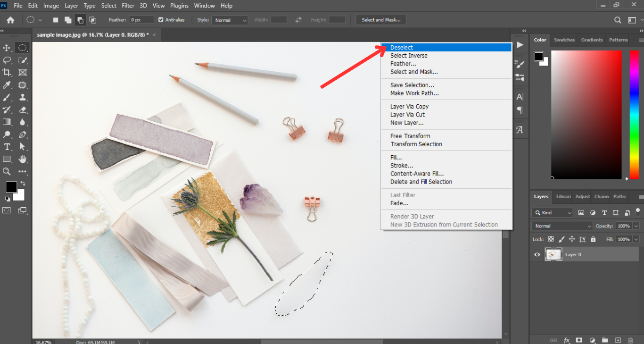Select the Hand tool
Viewport: 644px width, 344px height.
coord(22,159)
